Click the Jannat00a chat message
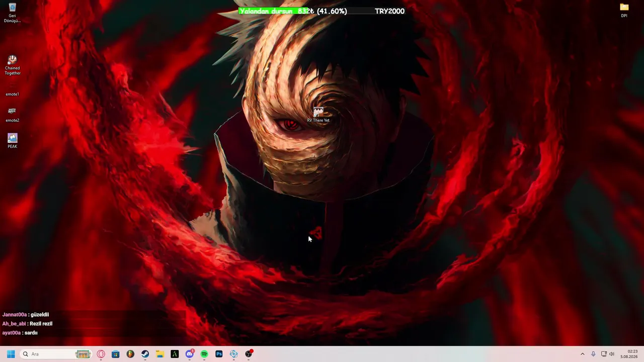 tap(26, 315)
